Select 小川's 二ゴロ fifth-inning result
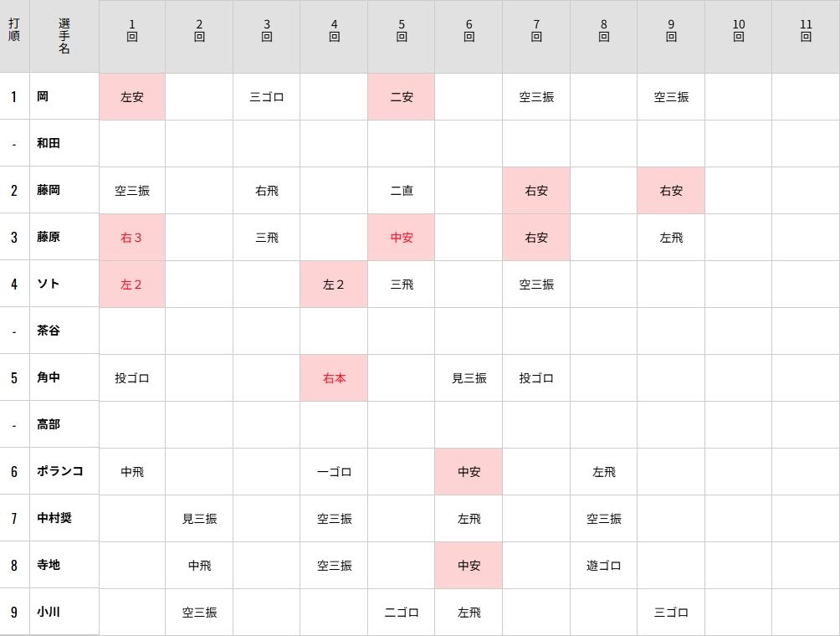This screenshot has height=636, width=840. coord(402,612)
